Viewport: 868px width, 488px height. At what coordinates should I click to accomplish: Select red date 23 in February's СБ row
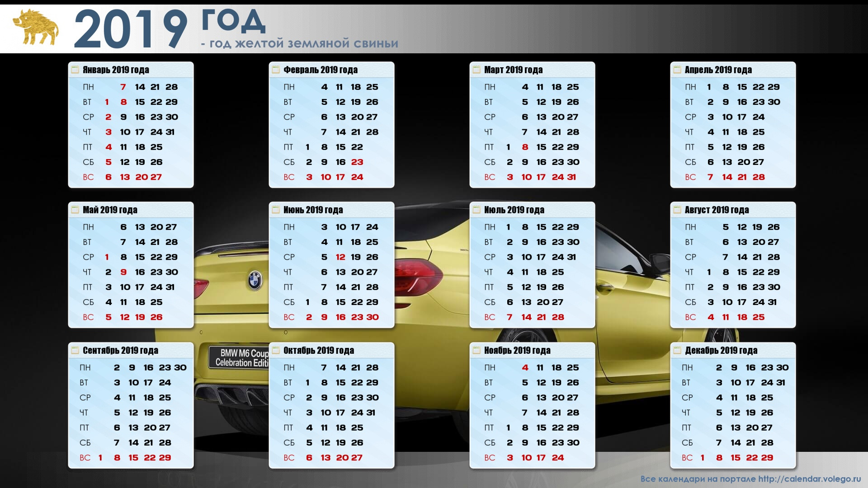[357, 162]
